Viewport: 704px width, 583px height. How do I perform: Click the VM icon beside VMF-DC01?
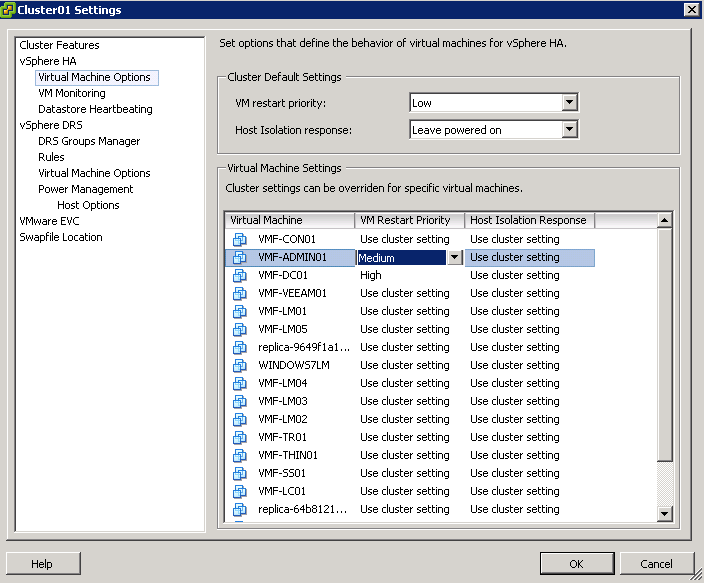239,275
